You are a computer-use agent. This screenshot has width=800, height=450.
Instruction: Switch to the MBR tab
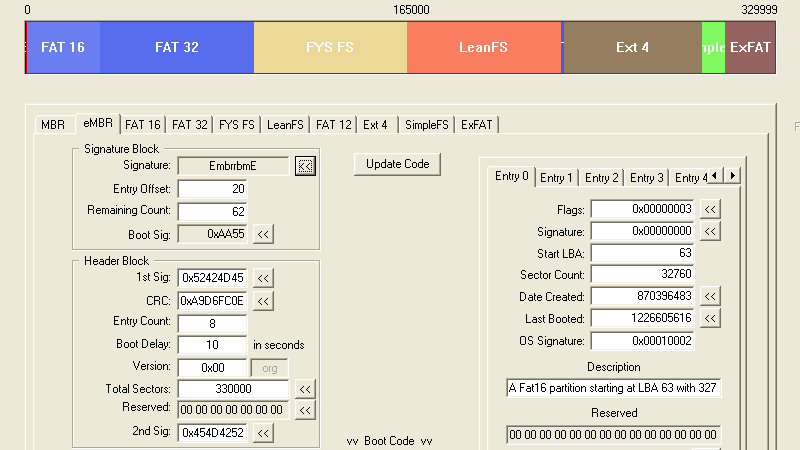pos(53,125)
